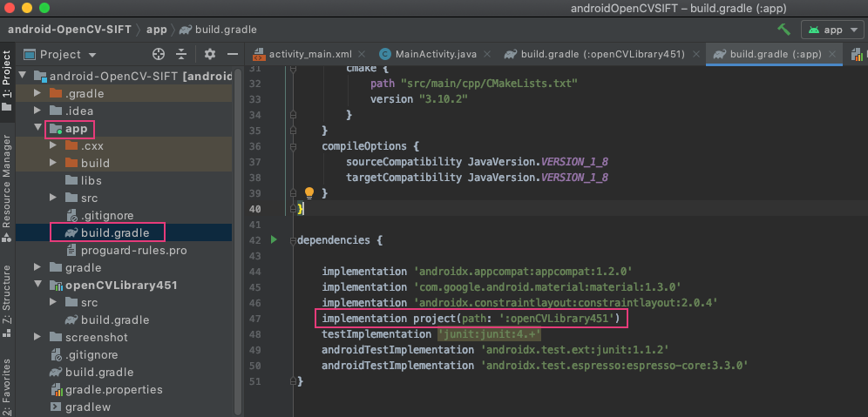Image resolution: width=868 pixels, height=417 pixels.
Task: Click the 'junit:junit:4.+' highlighted string
Action: coord(489,334)
